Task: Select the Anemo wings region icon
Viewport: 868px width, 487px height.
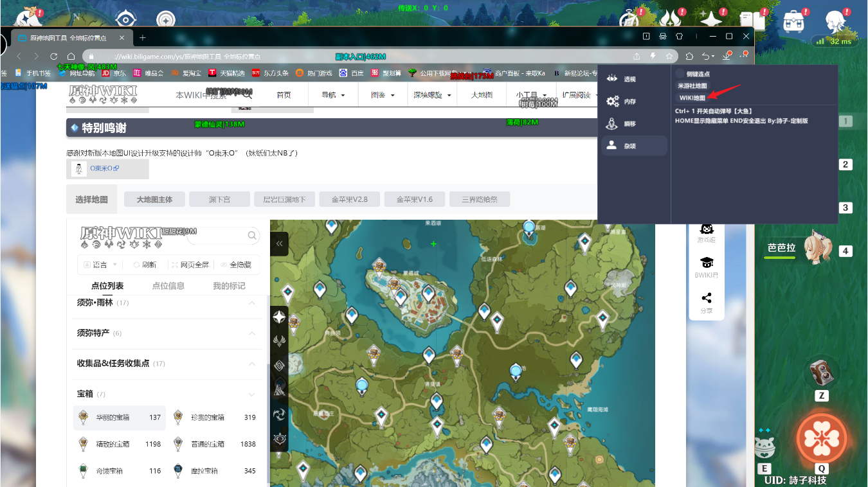Action: coord(279,341)
